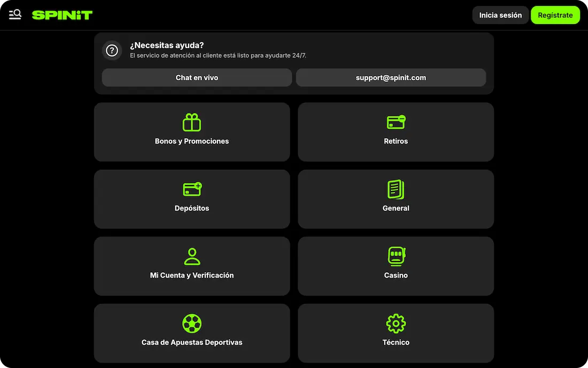Click the person icon for account
The height and width of the screenshot is (368, 588).
[x=192, y=256]
